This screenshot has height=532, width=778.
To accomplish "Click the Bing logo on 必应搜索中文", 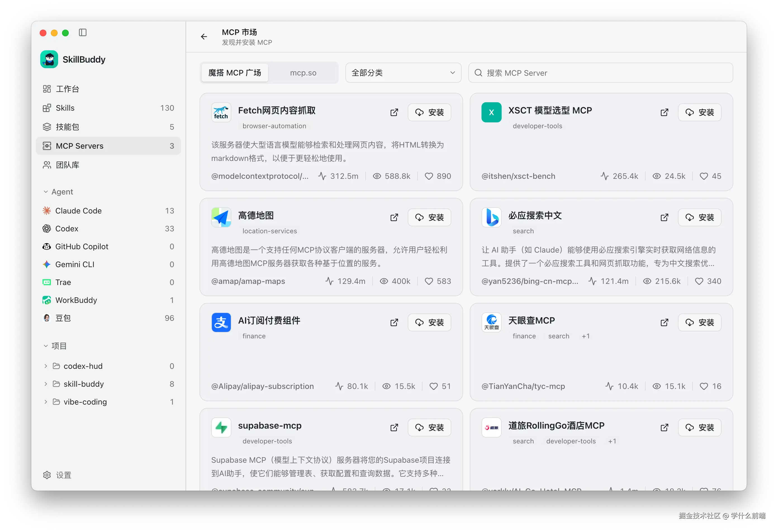I will point(492,217).
